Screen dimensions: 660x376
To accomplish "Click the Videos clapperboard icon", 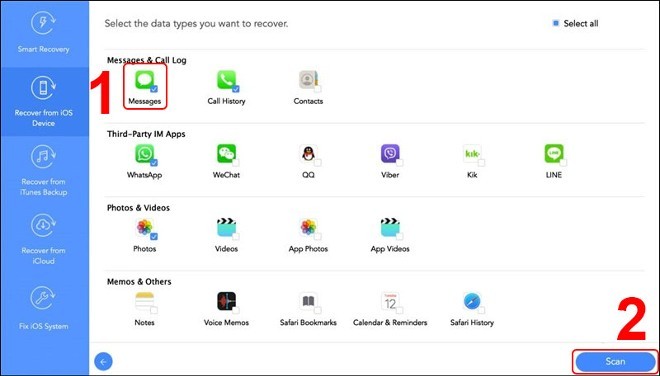I will pos(226,227).
